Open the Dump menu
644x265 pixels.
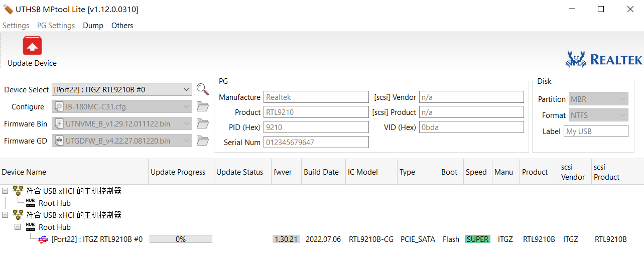[93, 25]
